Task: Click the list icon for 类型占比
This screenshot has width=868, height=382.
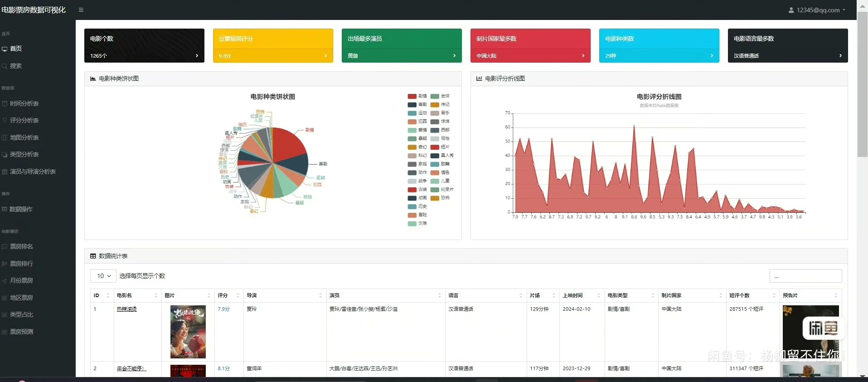Action: 5,314
